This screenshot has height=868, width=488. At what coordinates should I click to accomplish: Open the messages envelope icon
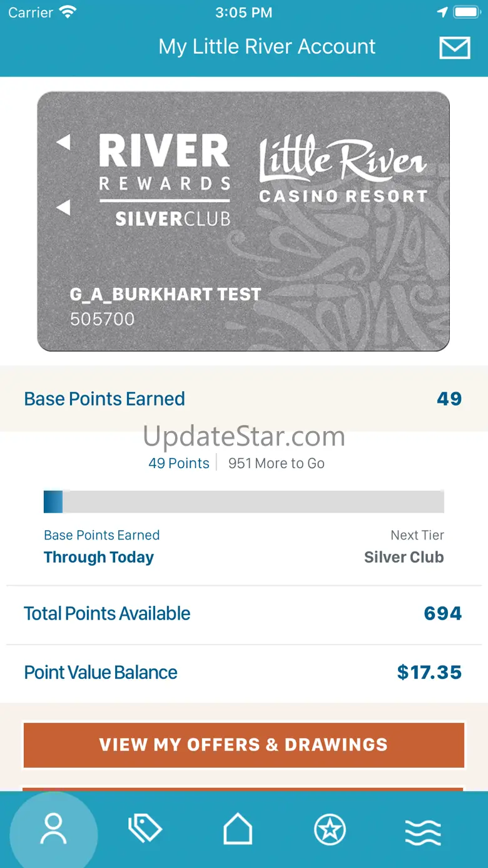point(455,48)
